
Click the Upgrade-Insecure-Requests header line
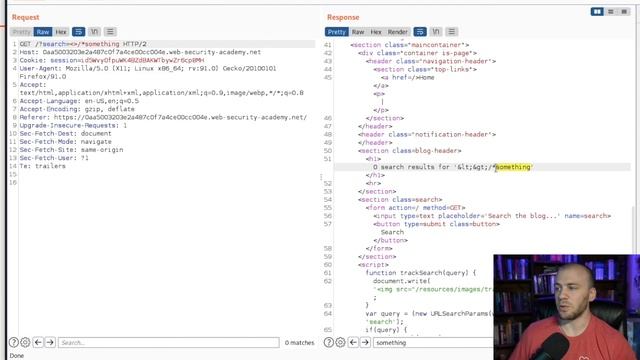(x=73, y=125)
